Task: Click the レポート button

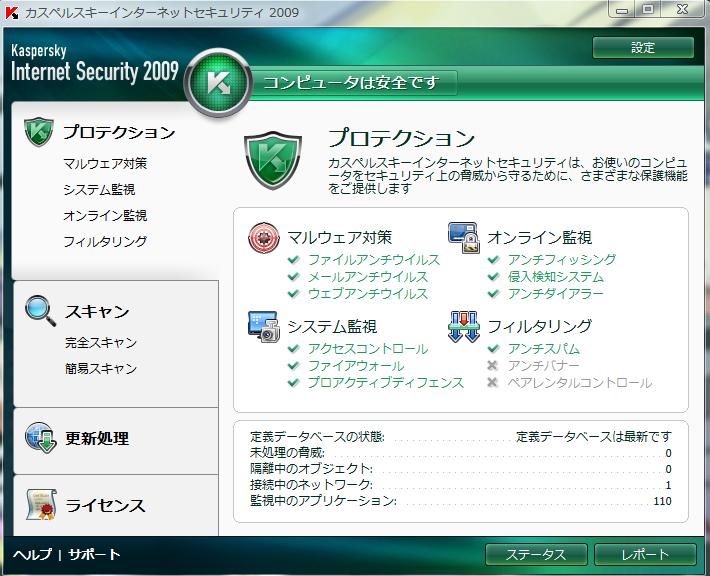Action: coord(645,555)
